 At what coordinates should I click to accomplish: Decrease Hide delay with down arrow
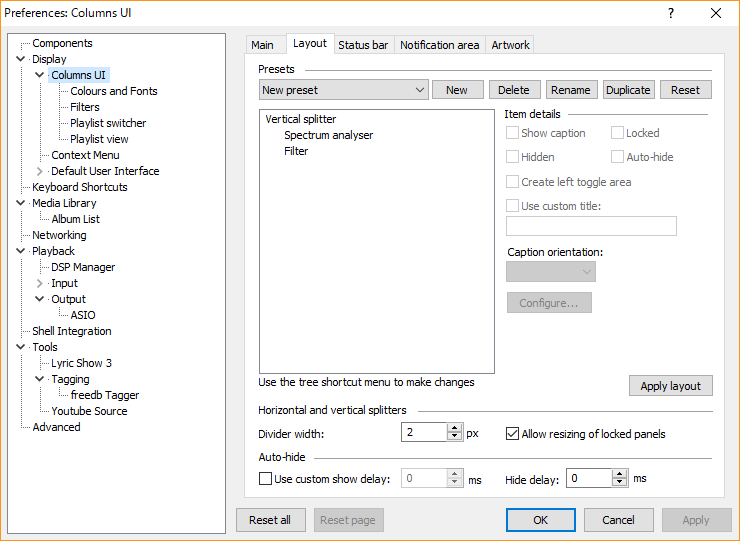619,483
